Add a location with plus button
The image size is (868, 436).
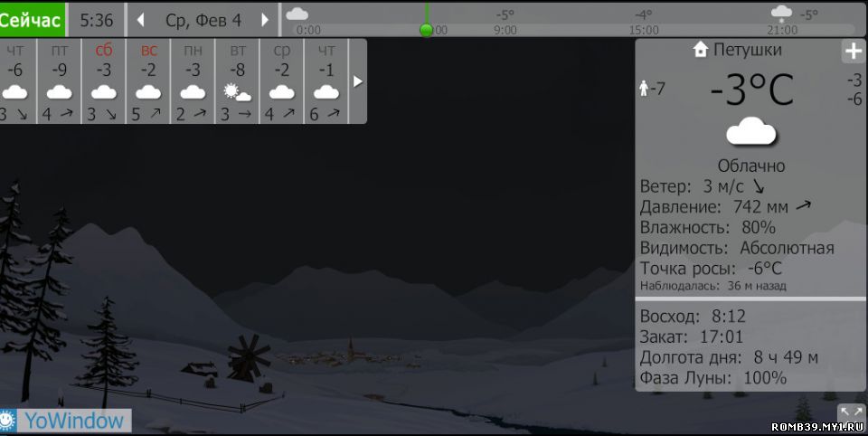853,52
